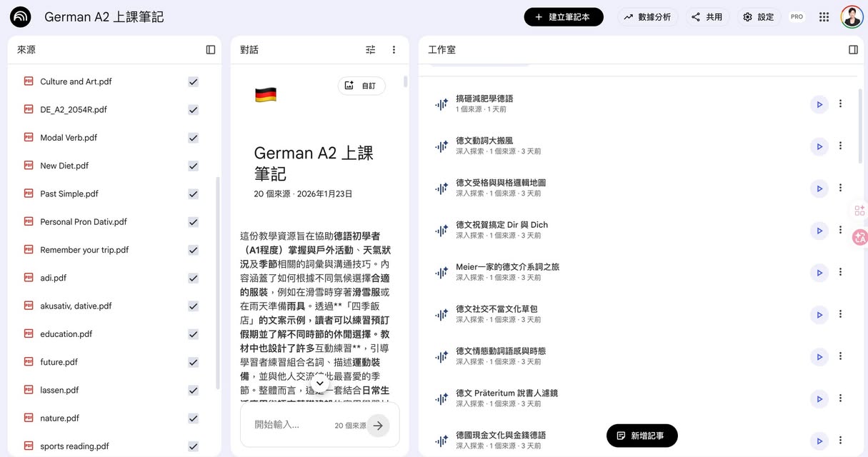Open 設定 settings
Screen dimensions: 868x457
click(759, 17)
